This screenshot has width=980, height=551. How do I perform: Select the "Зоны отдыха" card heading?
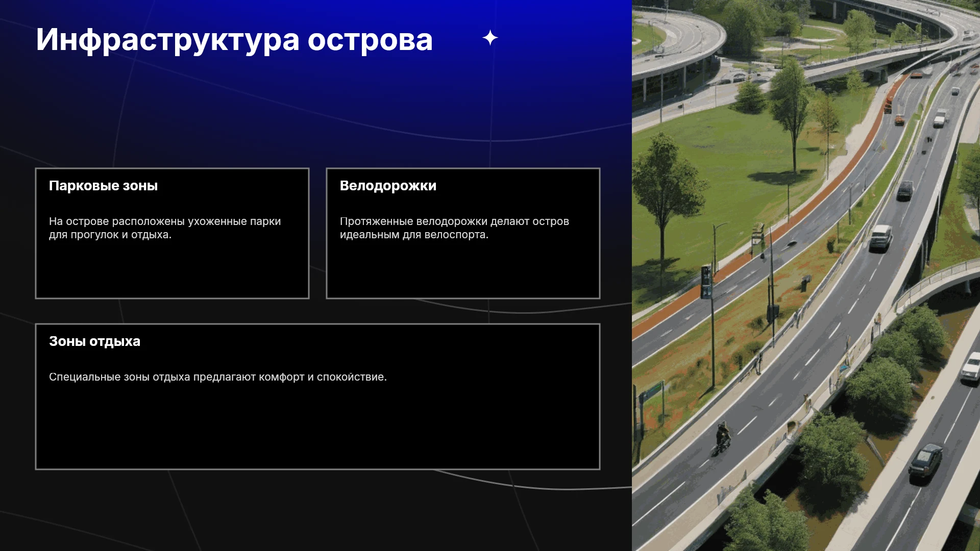click(94, 341)
